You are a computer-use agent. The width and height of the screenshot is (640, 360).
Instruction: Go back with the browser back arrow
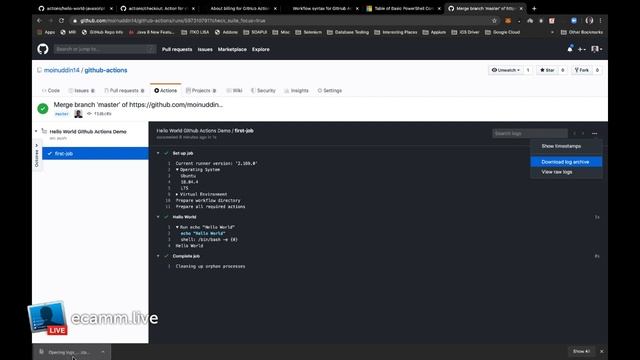tap(40, 20)
